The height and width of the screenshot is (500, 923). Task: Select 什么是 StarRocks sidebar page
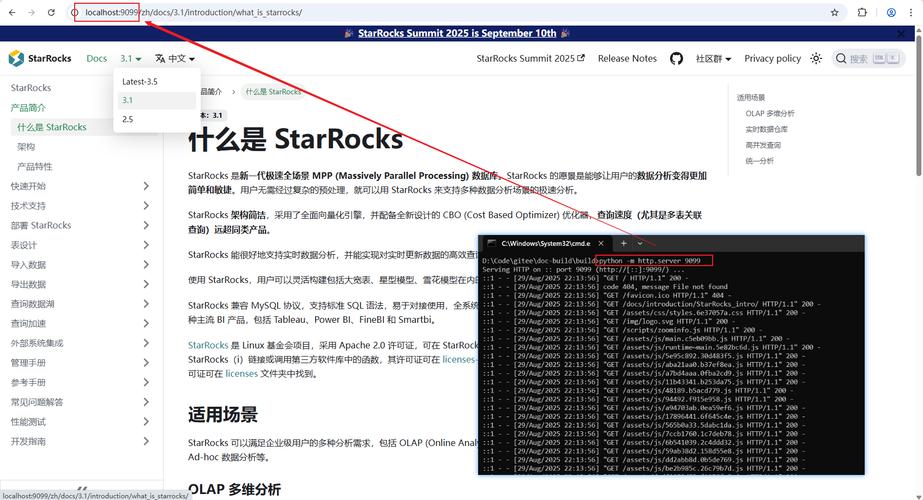coord(52,127)
